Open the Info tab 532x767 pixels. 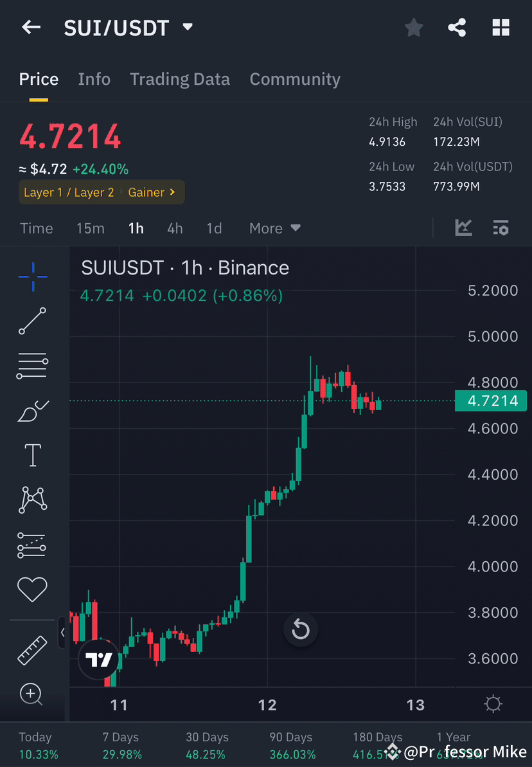tap(94, 79)
